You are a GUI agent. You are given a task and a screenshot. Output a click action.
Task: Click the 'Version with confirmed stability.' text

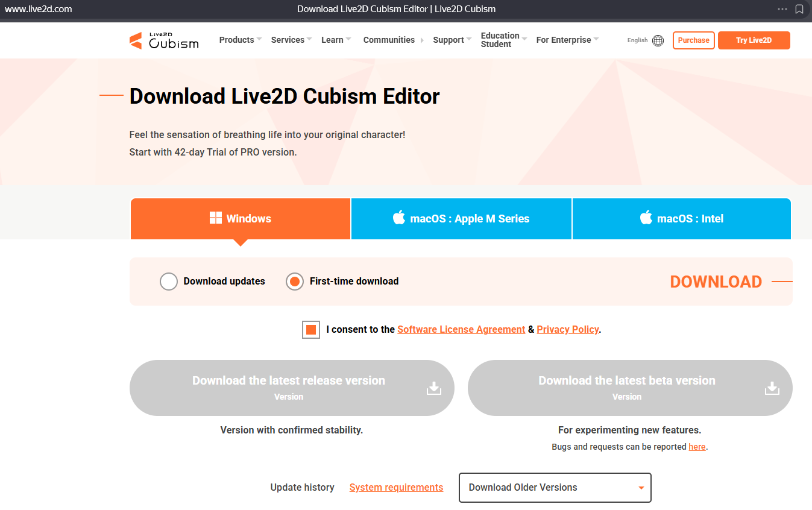[x=292, y=430]
